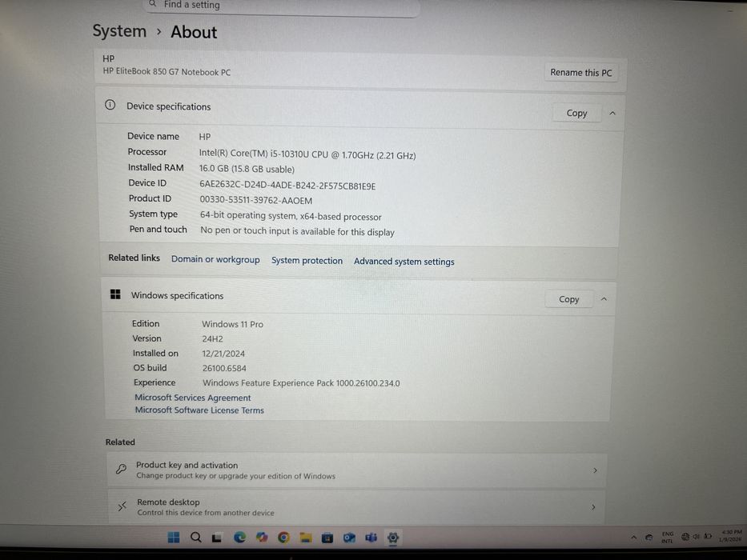Open Task View from taskbar

click(217, 538)
